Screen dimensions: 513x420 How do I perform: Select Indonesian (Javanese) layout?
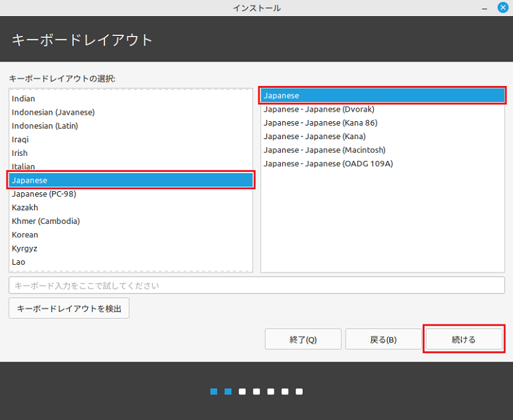click(131, 112)
